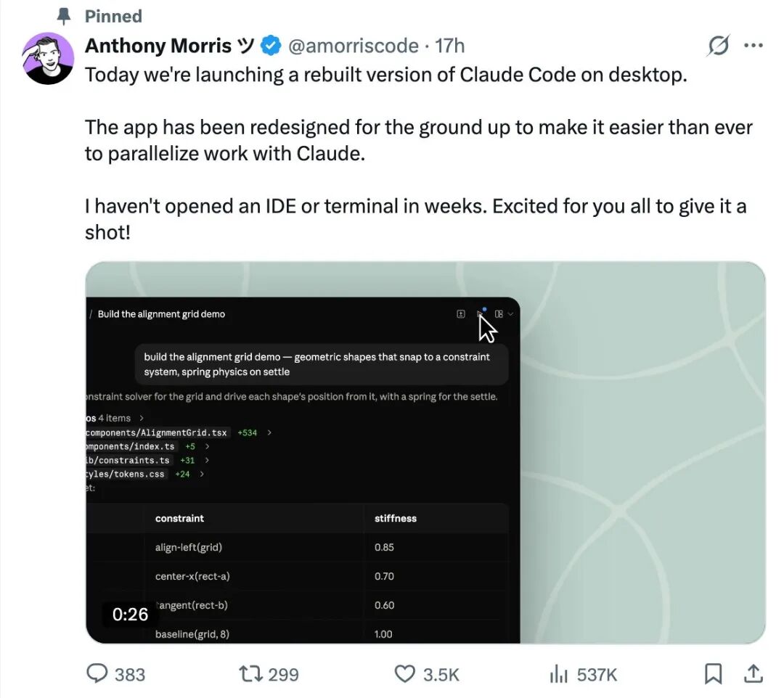Like the post with heart icon
The height and width of the screenshot is (698, 784).
tap(404, 674)
